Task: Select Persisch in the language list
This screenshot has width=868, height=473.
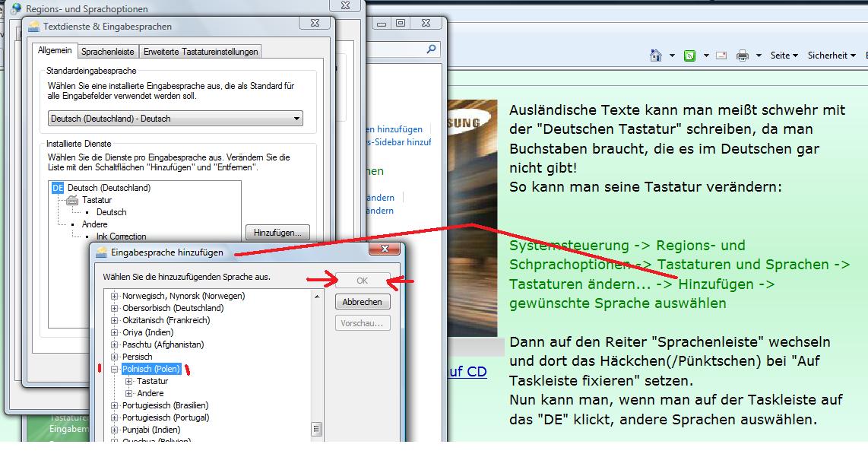Action: pyautogui.click(x=137, y=357)
